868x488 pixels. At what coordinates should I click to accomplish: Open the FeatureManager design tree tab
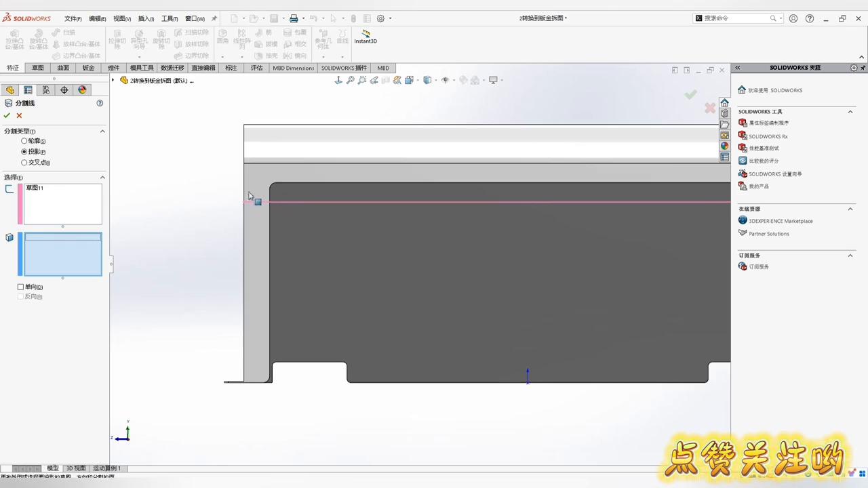click(x=10, y=90)
